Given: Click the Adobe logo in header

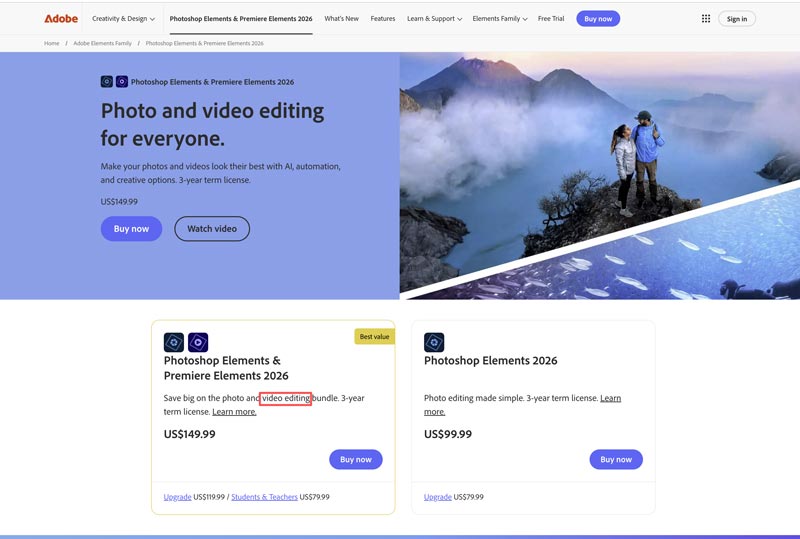Looking at the screenshot, I should pos(61,19).
